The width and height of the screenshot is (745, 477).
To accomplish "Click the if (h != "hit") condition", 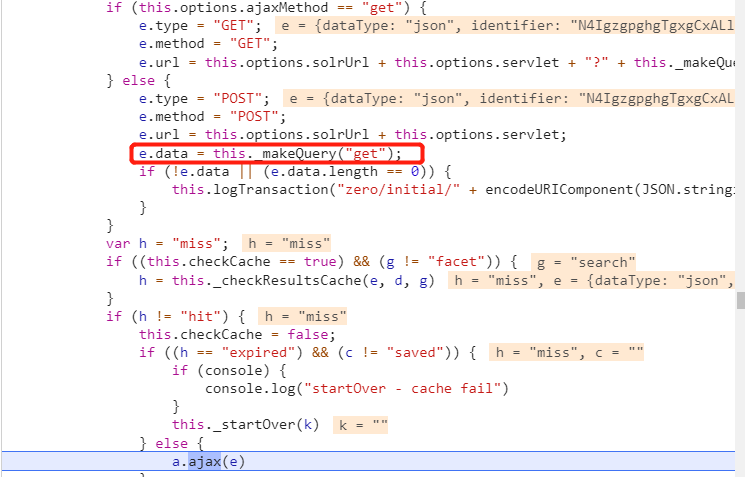I will (171, 316).
